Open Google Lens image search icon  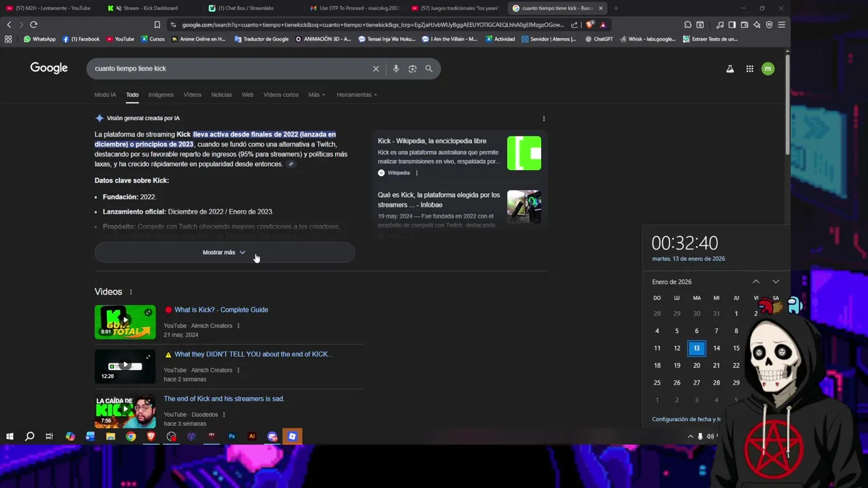pos(412,68)
